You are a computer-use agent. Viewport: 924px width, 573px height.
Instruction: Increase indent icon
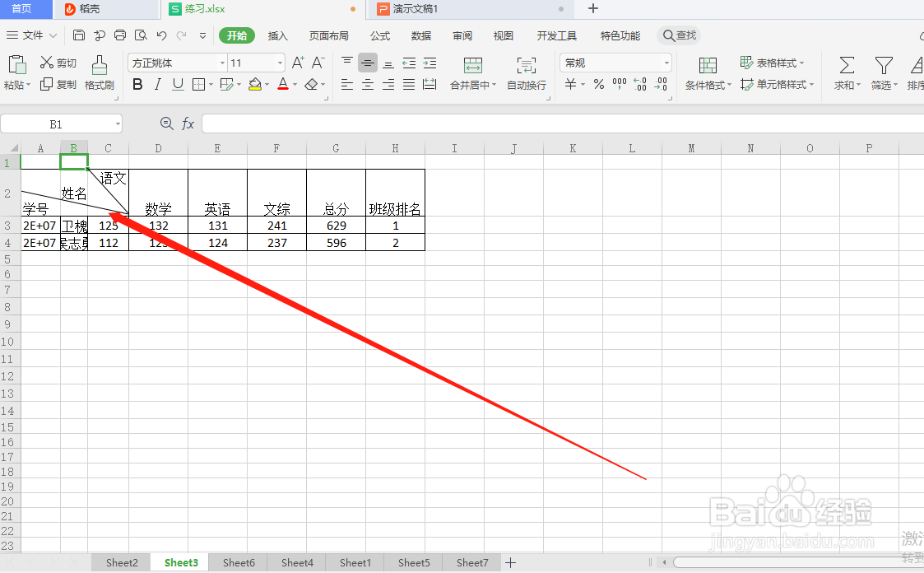pyautogui.click(x=430, y=63)
